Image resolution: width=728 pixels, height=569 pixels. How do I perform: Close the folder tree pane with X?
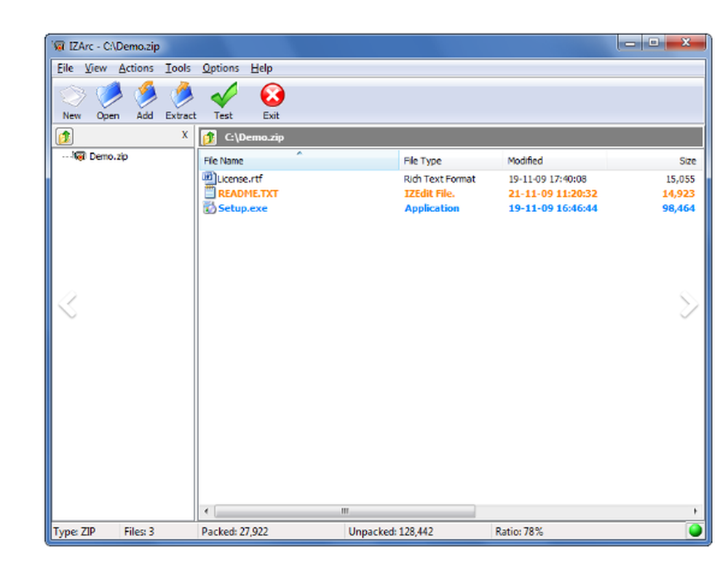(184, 135)
